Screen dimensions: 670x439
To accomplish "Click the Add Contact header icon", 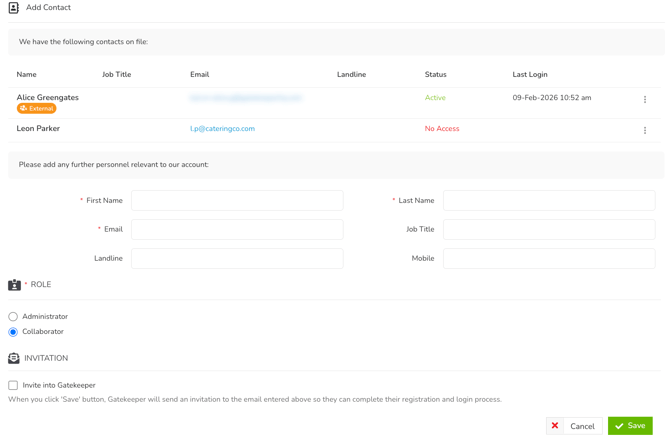I will pos(14,8).
